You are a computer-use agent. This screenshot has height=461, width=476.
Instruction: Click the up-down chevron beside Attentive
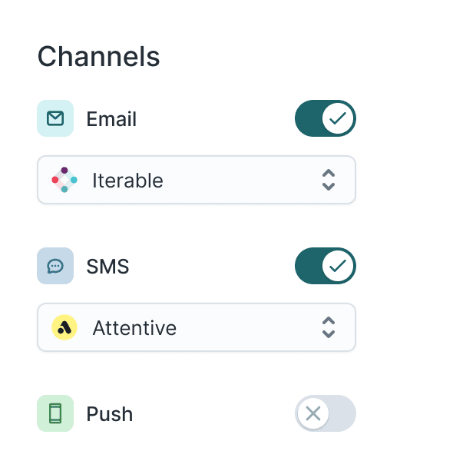(329, 327)
